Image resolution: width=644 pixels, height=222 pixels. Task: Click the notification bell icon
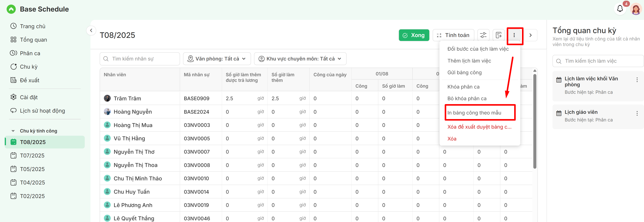tap(620, 9)
